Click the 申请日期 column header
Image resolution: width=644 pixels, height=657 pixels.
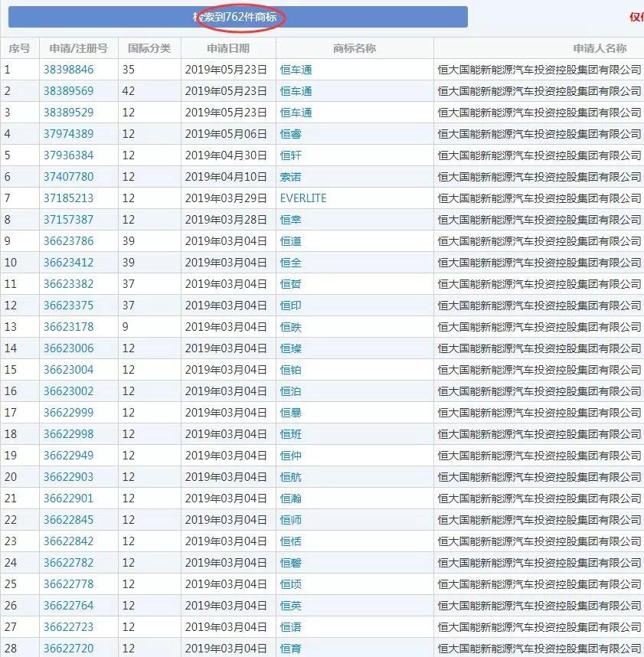click(228, 48)
